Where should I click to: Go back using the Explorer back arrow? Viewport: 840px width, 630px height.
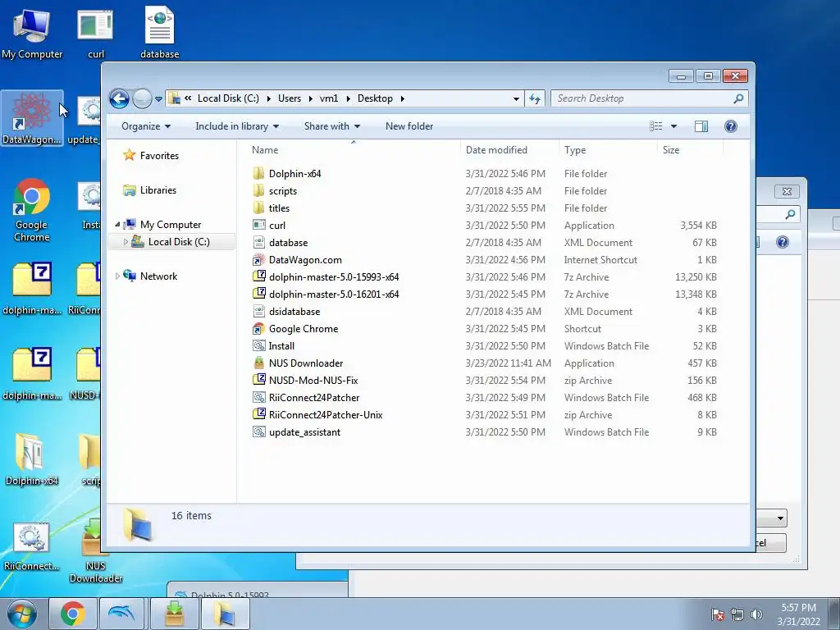[119, 98]
